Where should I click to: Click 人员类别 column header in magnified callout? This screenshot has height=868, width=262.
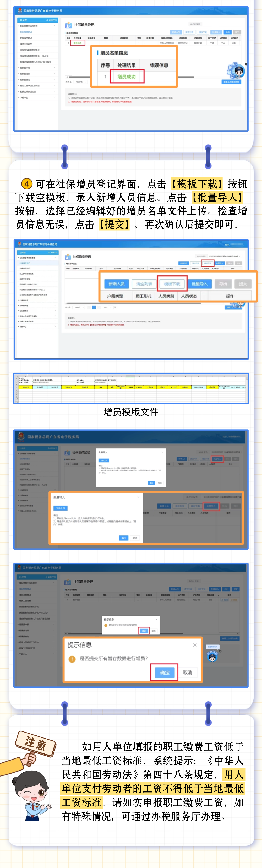pos(166,296)
